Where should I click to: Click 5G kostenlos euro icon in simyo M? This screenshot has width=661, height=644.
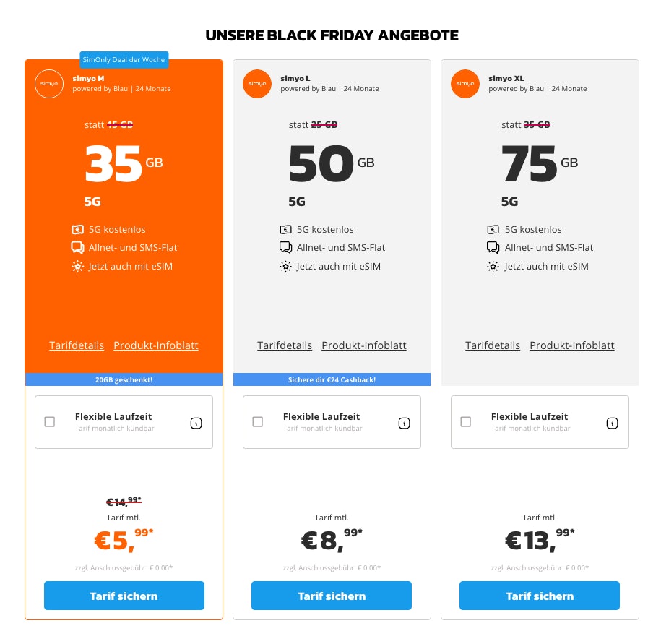(77, 230)
